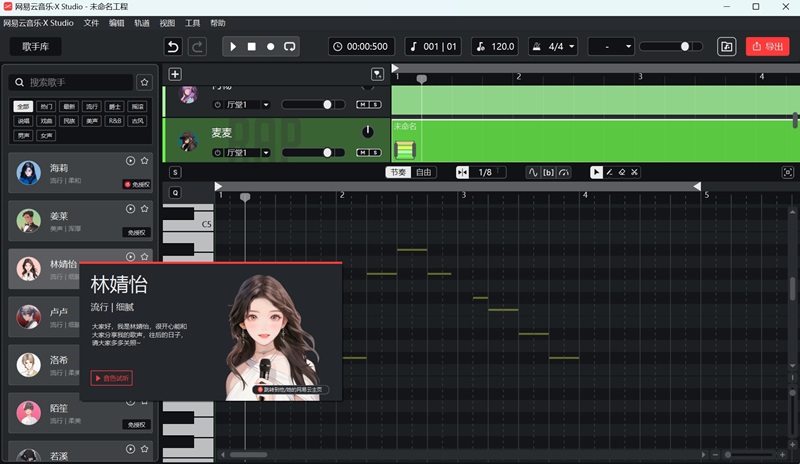Image resolution: width=800 pixels, height=464 pixels.
Task: Filter singers by 女声 tag
Action: (x=46, y=135)
